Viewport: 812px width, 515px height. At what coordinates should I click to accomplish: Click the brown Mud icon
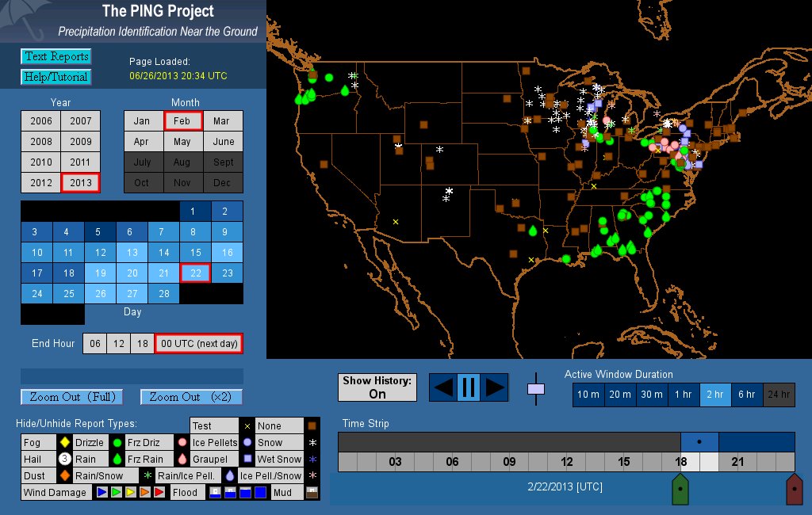point(312,492)
